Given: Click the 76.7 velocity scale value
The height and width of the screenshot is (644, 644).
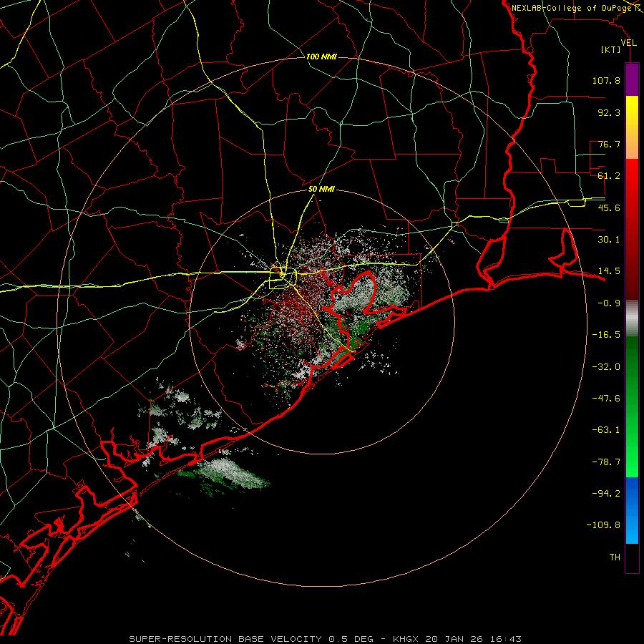Looking at the screenshot, I should pyautogui.click(x=609, y=144).
